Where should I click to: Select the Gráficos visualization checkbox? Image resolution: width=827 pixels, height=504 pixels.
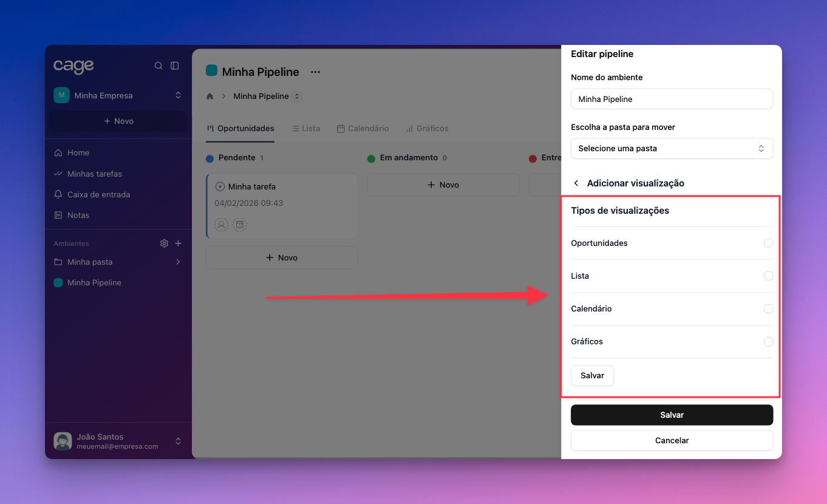[768, 342]
